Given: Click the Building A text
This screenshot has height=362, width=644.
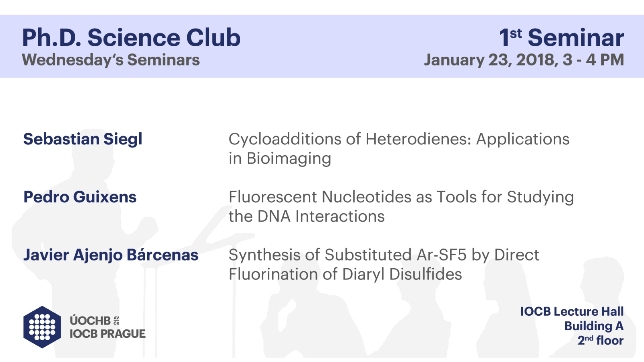Looking at the screenshot, I should point(594,326).
